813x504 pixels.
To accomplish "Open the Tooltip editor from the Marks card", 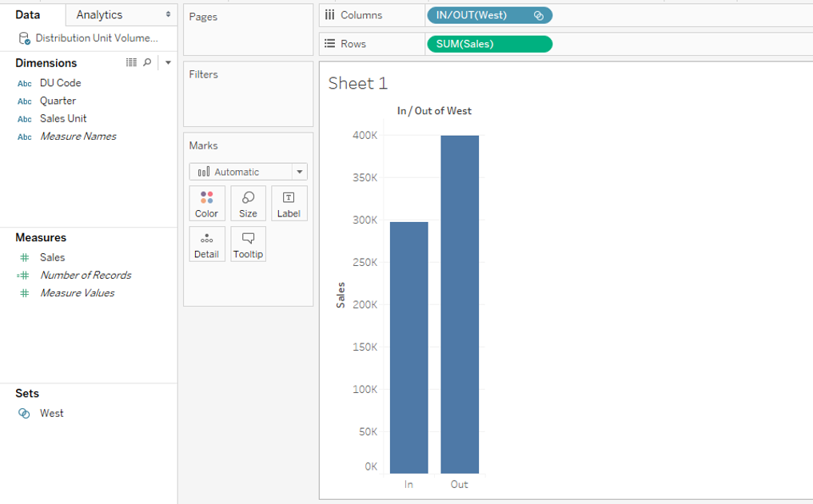I will [x=248, y=244].
